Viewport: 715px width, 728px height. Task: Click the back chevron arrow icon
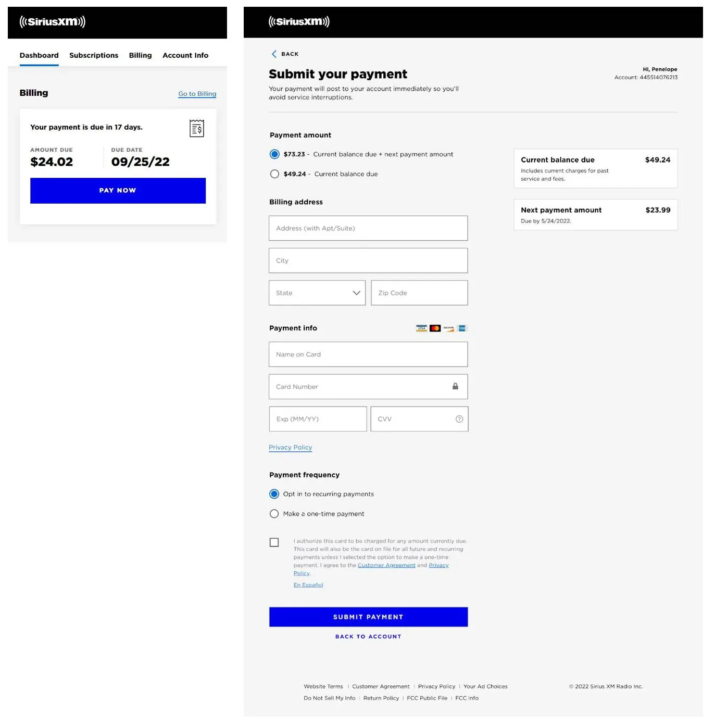274,54
